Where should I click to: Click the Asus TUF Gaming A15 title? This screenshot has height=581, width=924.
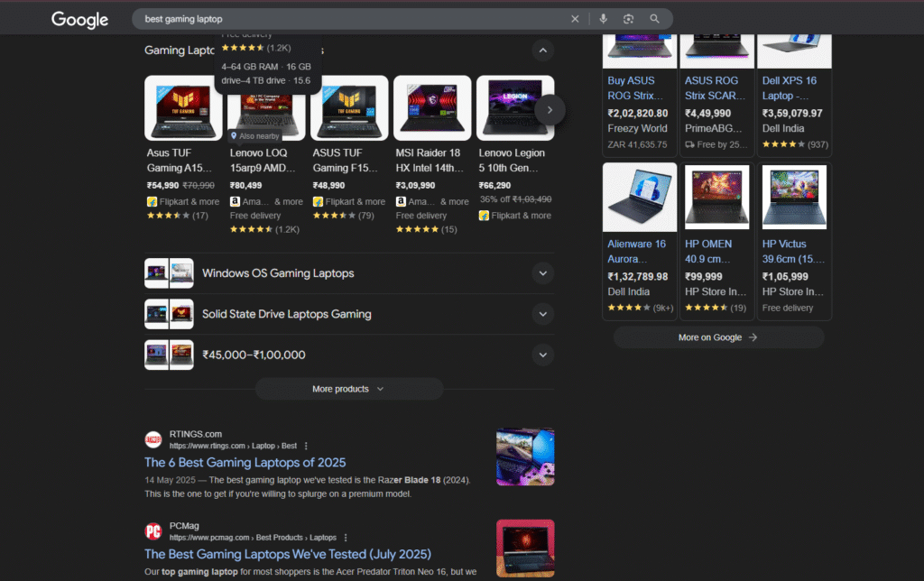(x=179, y=161)
